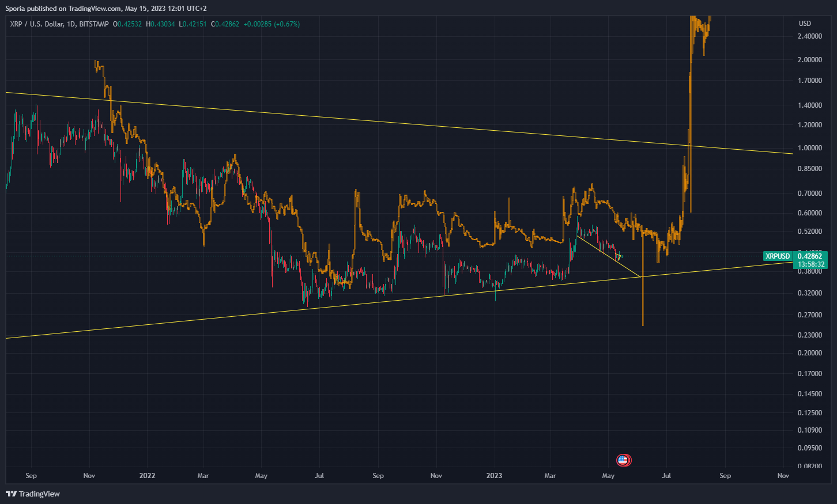Click the 0.20000 price axis label

pyautogui.click(x=810, y=353)
